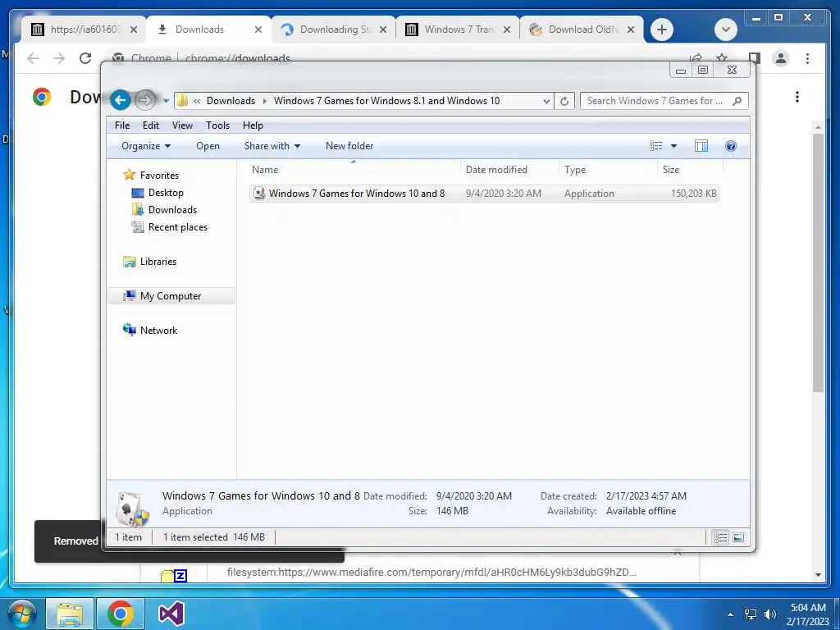Expand the Share with dropdown
The height and width of the screenshot is (630, 840).
pyautogui.click(x=272, y=146)
